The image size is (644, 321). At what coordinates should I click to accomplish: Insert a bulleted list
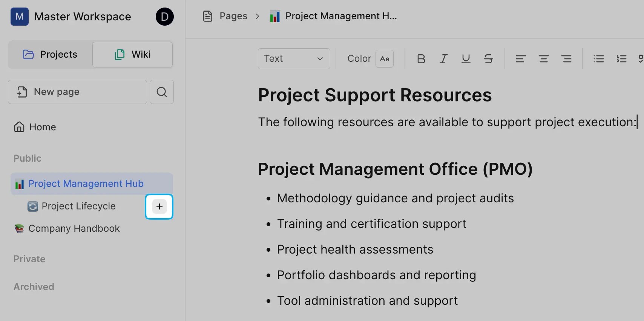point(599,59)
